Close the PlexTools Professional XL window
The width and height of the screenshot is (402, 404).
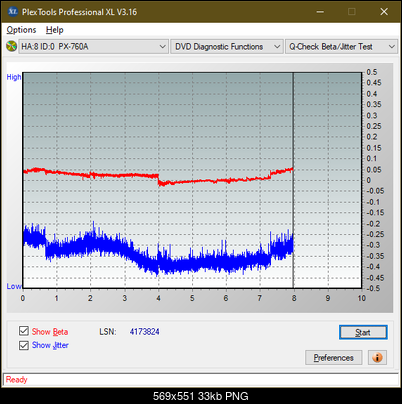384,12
